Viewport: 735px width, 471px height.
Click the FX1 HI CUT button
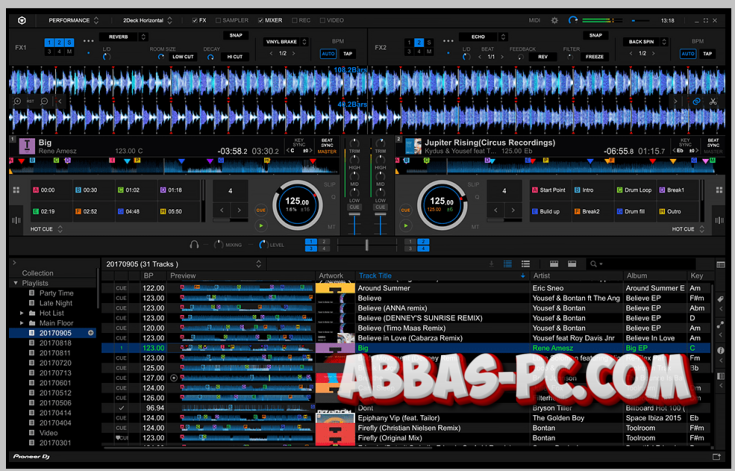click(x=235, y=57)
